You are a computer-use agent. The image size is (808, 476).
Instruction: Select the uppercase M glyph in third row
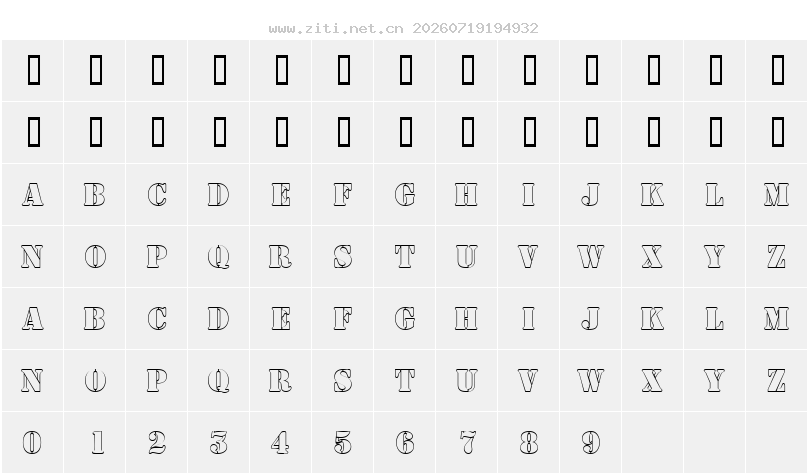777,195
